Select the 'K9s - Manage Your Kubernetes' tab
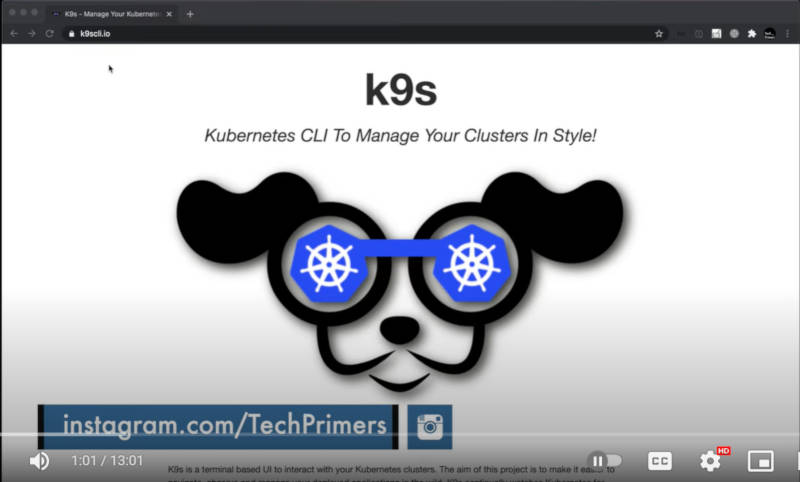Screen dimensions: 800x482 tap(113, 14)
